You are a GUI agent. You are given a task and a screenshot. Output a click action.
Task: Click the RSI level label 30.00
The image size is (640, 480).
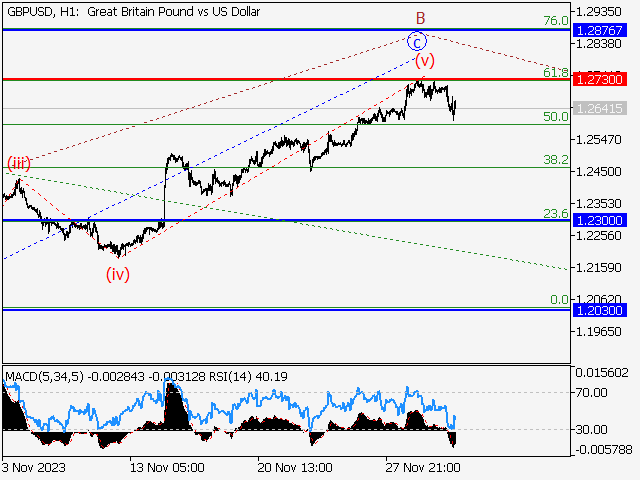click(x=591, y=429)
